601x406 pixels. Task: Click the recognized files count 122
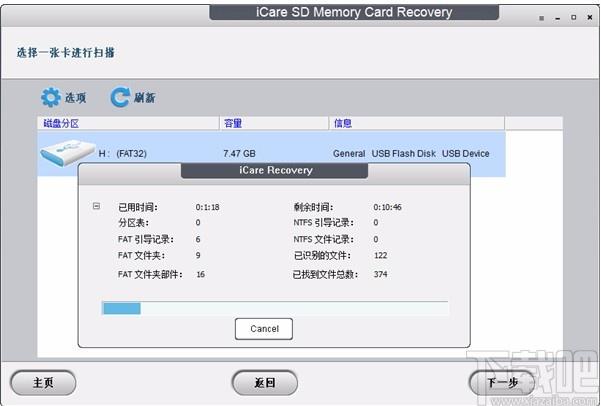pyautogui.click(x=380, y=256)
